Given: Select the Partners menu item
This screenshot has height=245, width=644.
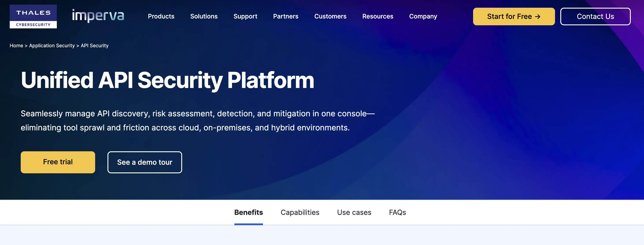Looking at the screenshot, I should [x=286, y=16].
